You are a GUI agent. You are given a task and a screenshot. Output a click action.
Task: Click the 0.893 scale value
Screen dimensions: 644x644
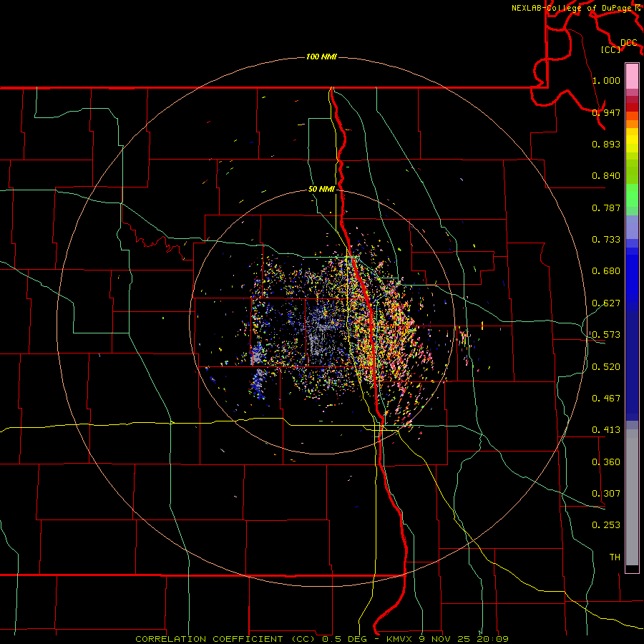pyautogui.click(x=606, y=144)
